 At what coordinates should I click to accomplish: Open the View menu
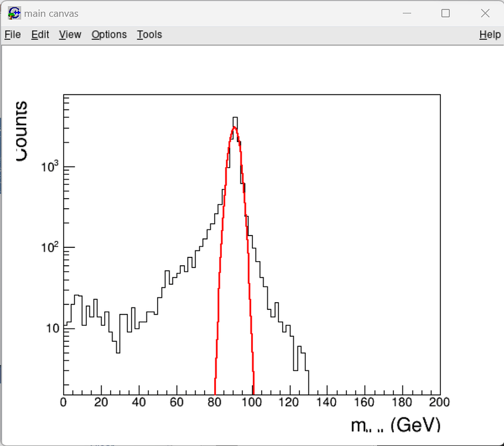[70, 34]
